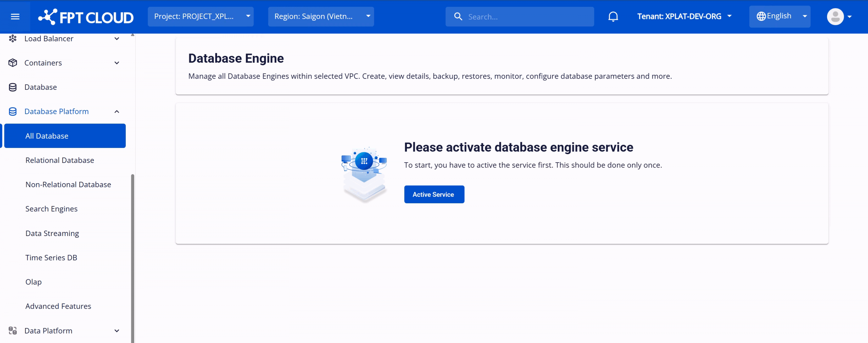
Task: Change language from English dropdown
Action: 780,17
